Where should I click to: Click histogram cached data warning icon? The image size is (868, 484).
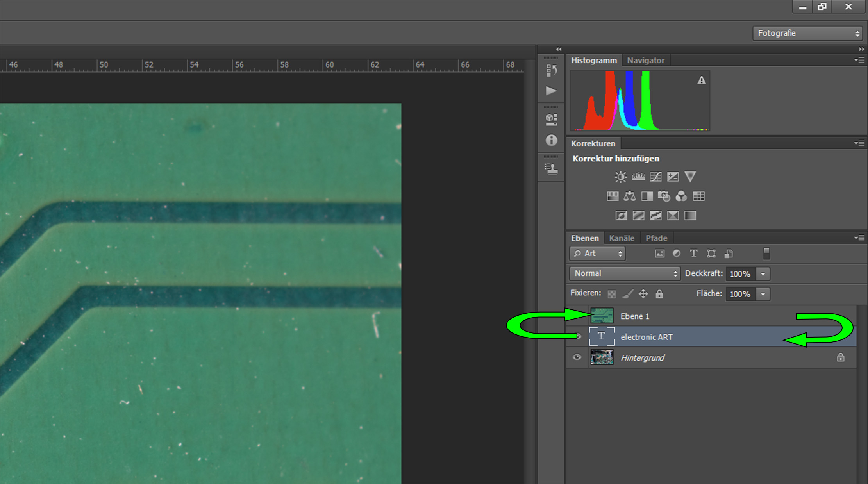point(702,80)
